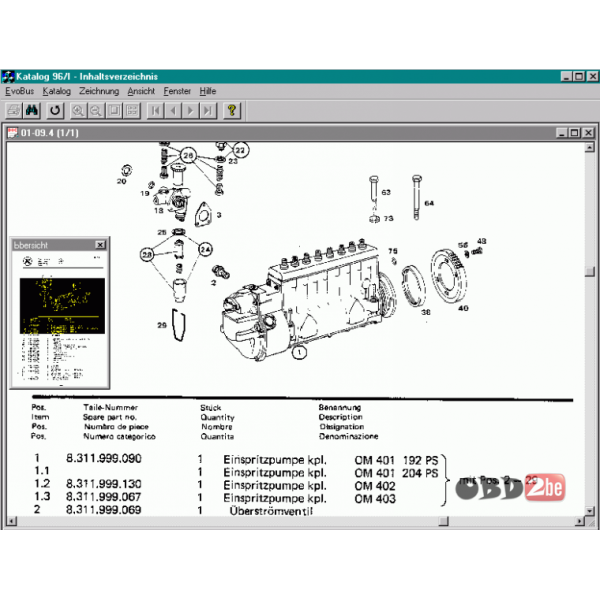Go to the previous page arrow
The width and height of the screenshot is (600, 600).
[x=173, y=111]
